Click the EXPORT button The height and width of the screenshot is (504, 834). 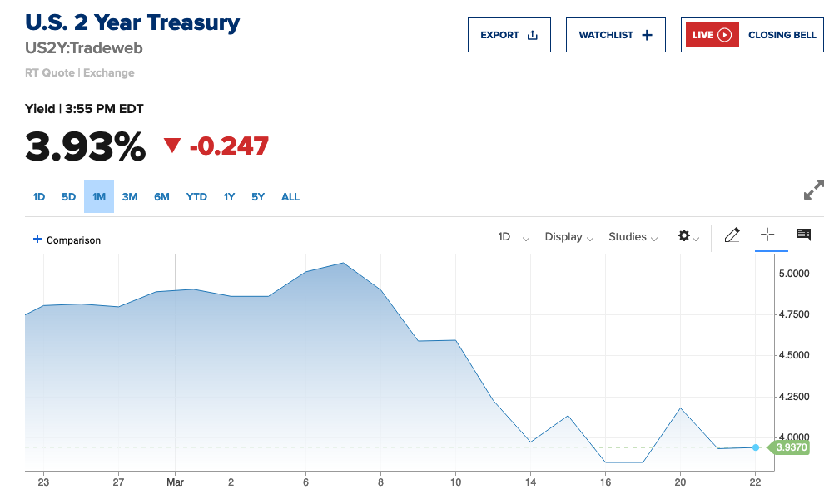pyautogui.click(x=509, y=35)
